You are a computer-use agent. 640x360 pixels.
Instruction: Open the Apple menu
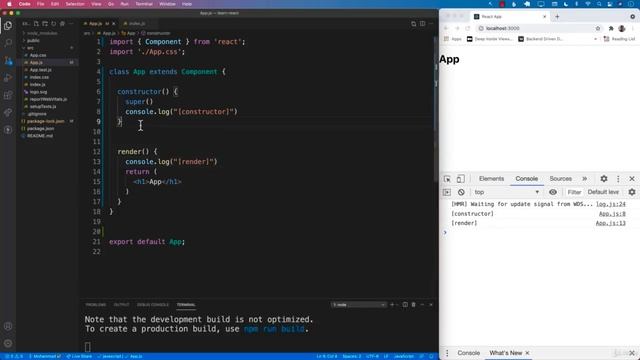point(9,4)
